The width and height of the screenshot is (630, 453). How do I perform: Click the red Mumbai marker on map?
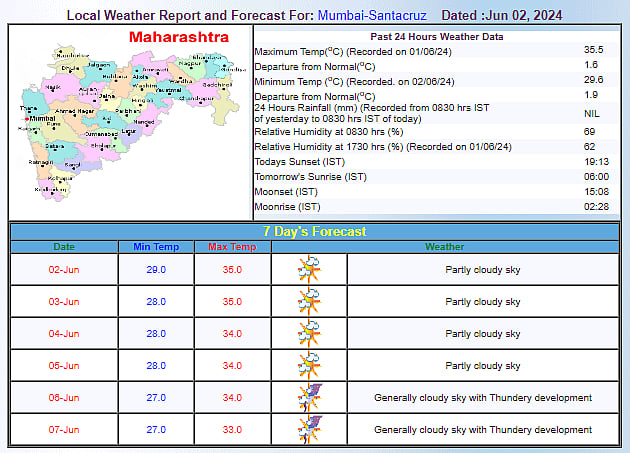(x=24, y=119)
